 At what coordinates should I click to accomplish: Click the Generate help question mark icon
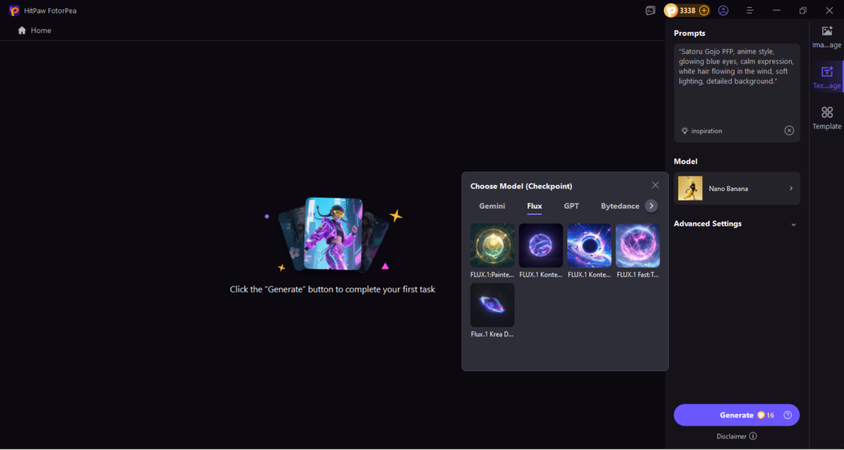pyautogui.click(x=787, y=415)
